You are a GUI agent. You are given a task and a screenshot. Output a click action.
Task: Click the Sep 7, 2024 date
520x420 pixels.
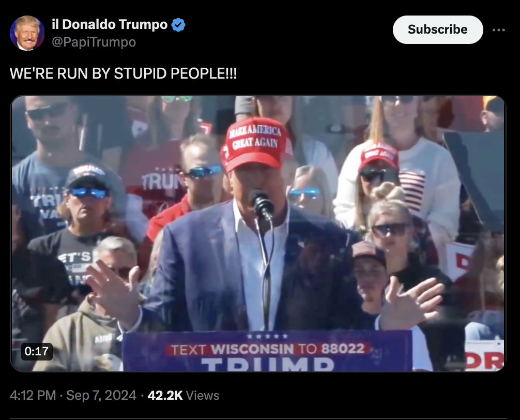(101, 395)
